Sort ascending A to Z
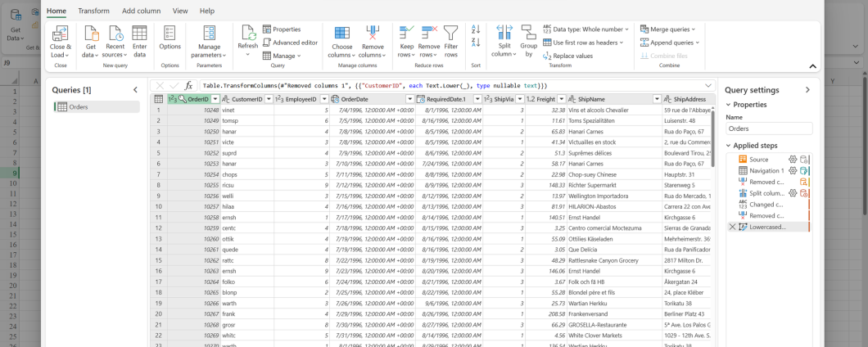The image size is (868, 347). click(x=476, y=29)
